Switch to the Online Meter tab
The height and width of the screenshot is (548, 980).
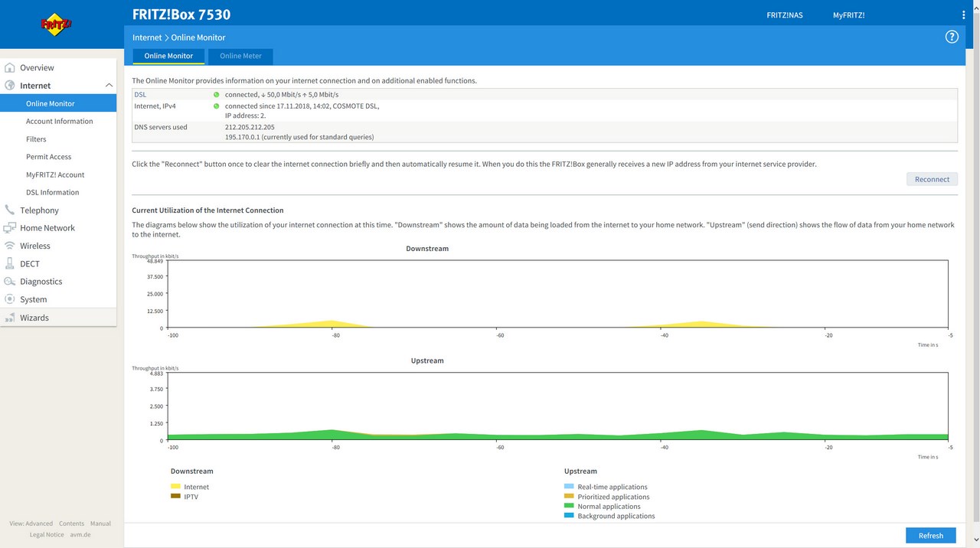[240, 56]
